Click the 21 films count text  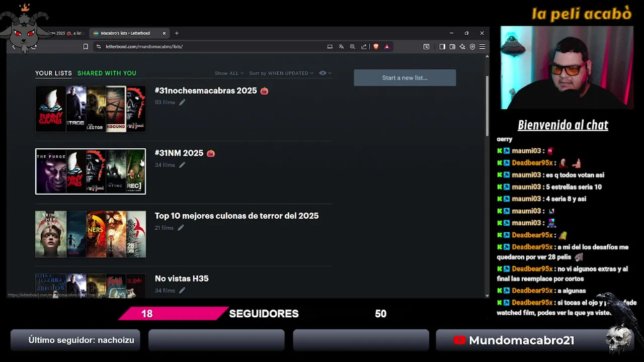point(164,228)
